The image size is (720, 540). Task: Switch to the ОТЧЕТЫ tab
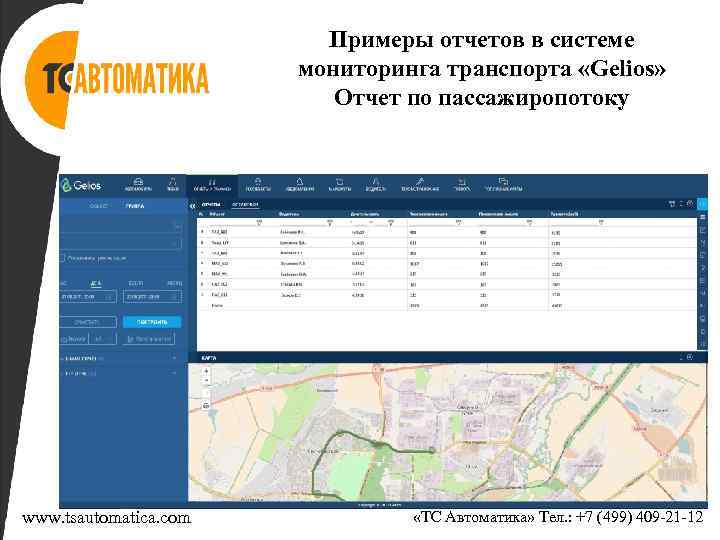click(x=211, y=205)
